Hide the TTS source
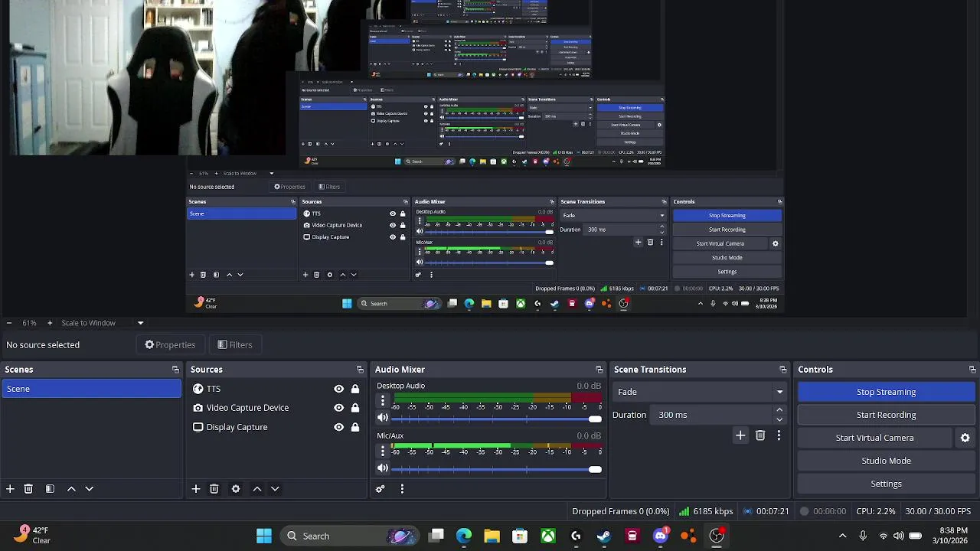This screenshot has width=980, height=551. coord(338,389)
